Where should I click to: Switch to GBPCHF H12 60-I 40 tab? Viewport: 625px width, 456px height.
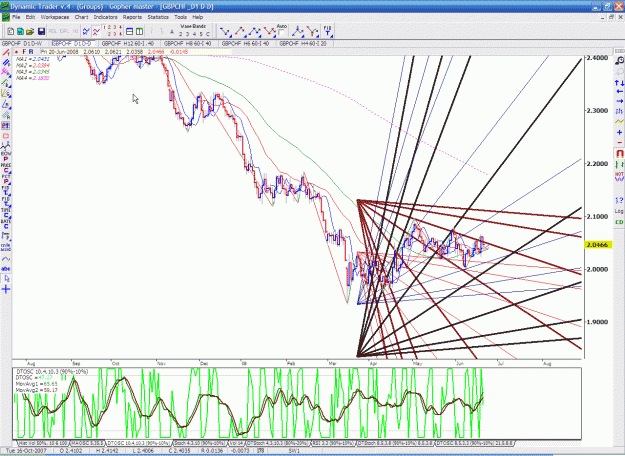tap(128, 43)
